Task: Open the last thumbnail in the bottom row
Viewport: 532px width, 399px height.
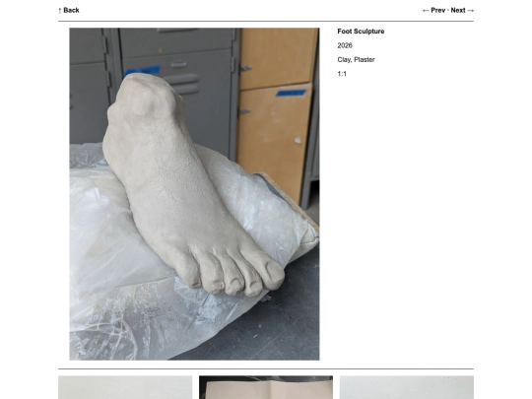Action: [407, 387]
